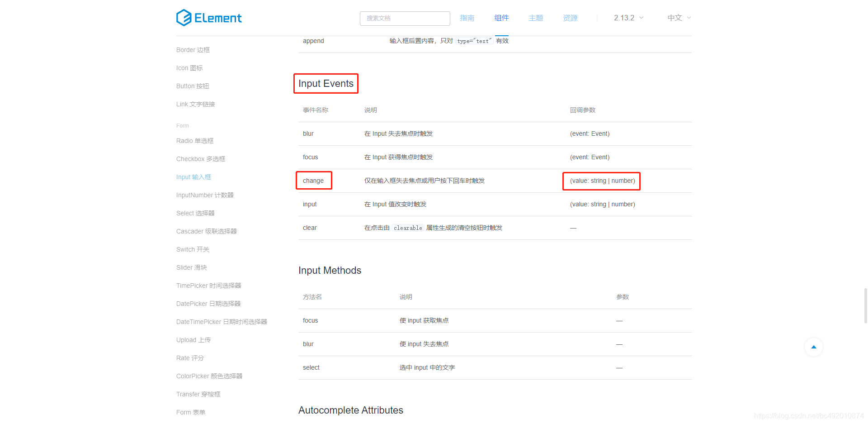Click the 回调参数 column header
Viewport: 868px width, 424px height.
pos(583,110)
